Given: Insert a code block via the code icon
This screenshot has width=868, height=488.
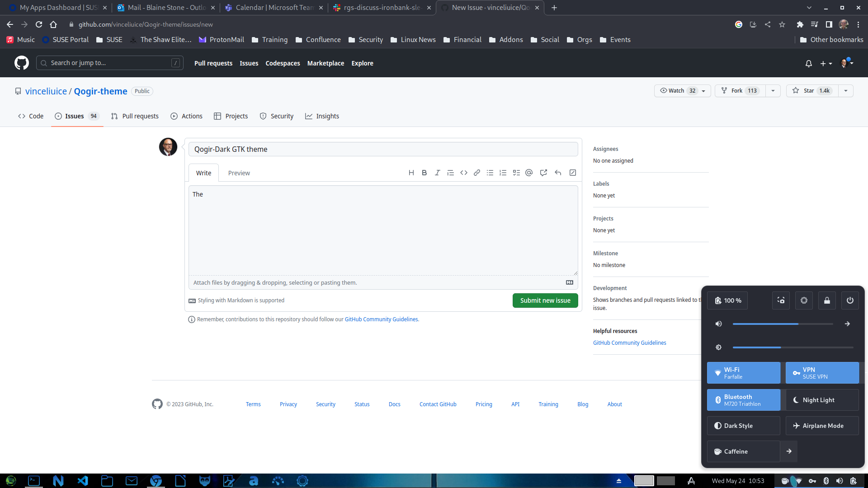Looking at the screenshot, I should coord(463,172).
